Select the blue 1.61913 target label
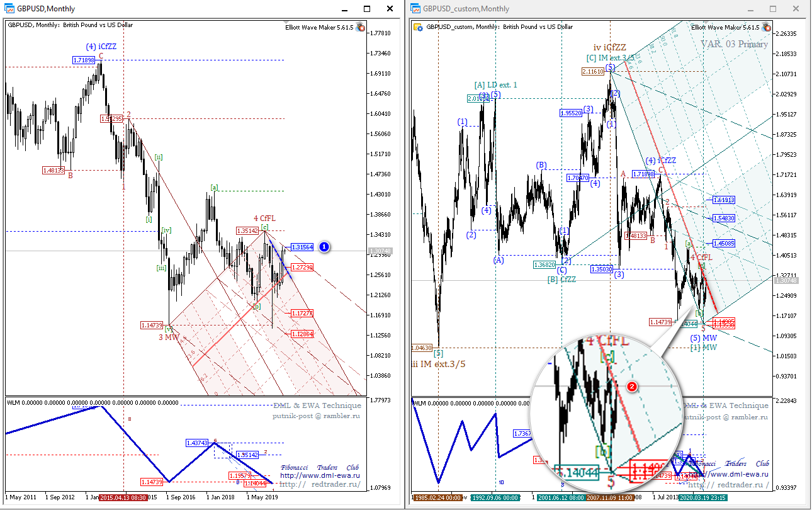Screen dimensions: 812x510 pyautogui.click(x=724, y=200)
